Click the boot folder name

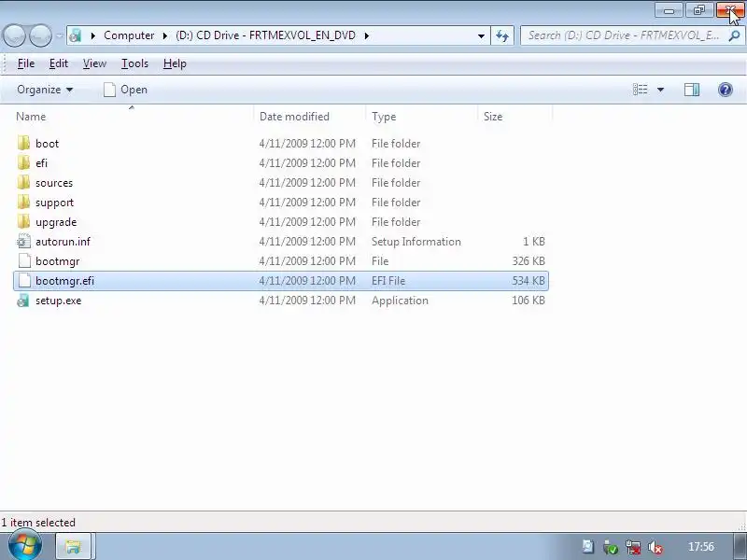click(48, 144)
